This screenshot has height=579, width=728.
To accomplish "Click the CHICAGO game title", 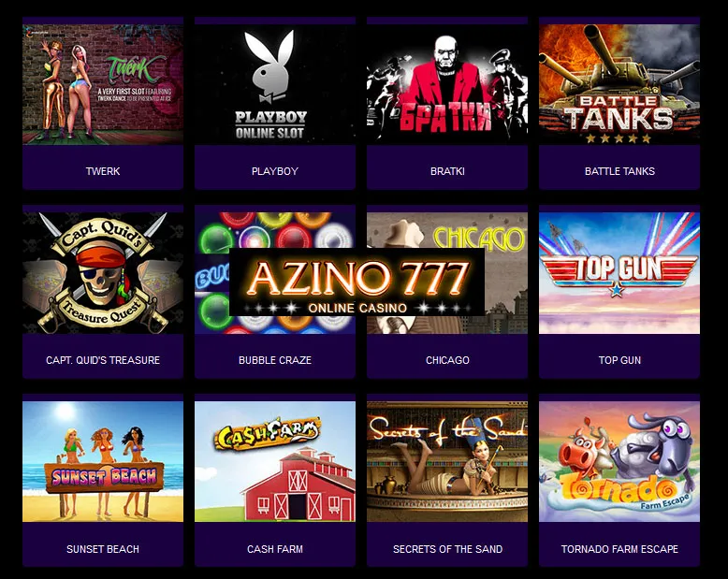I will click(447, 360).
